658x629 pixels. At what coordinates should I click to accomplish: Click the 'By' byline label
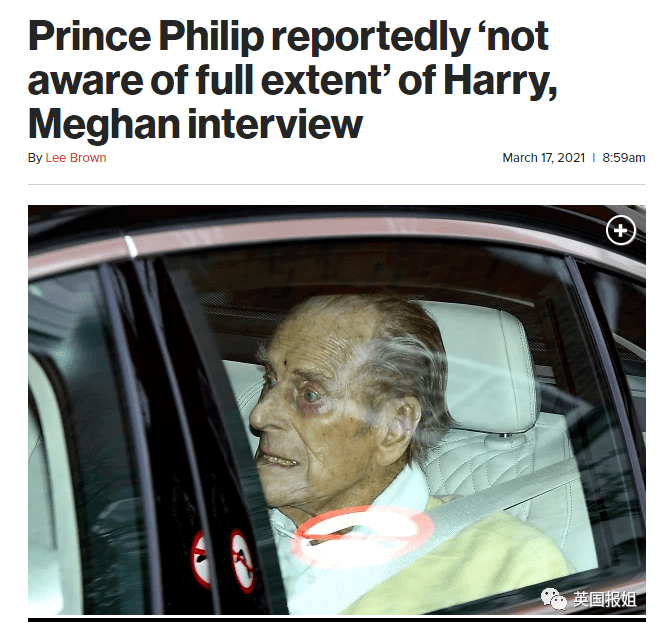[x=35, y=158]
